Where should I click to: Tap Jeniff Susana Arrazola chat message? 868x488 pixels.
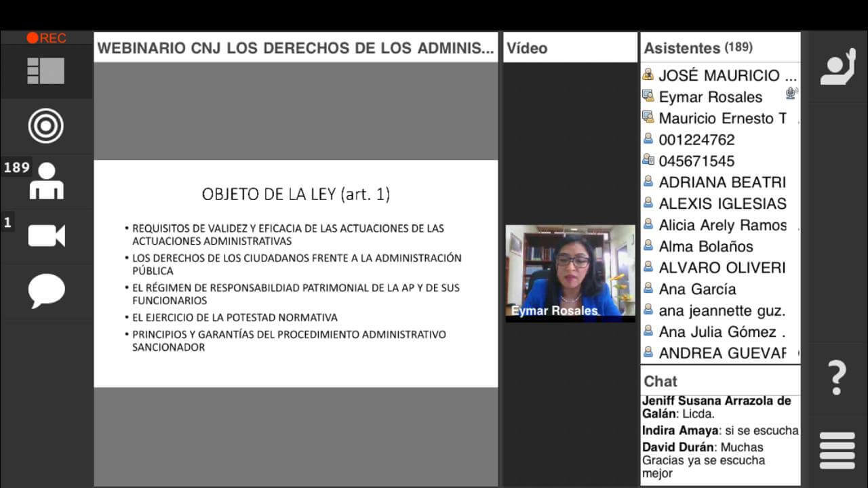717,407
